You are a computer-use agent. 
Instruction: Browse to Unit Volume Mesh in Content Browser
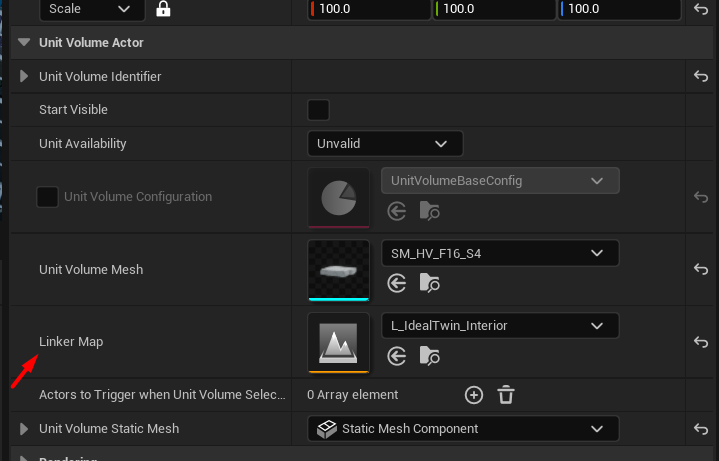point(430,283)
